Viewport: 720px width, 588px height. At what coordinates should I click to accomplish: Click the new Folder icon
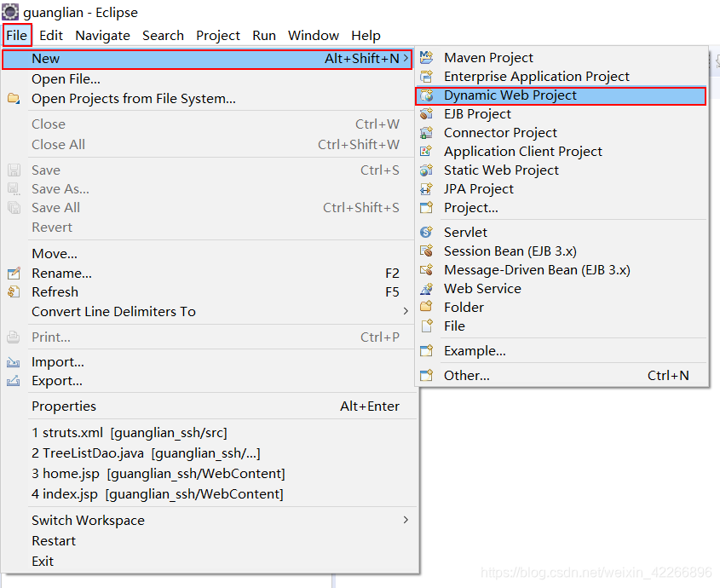click(426, 307)
